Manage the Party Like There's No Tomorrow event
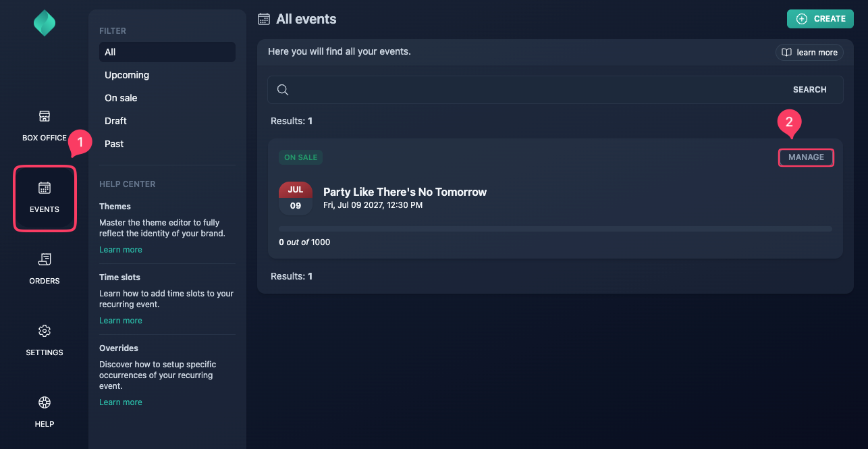 [806, 157]
